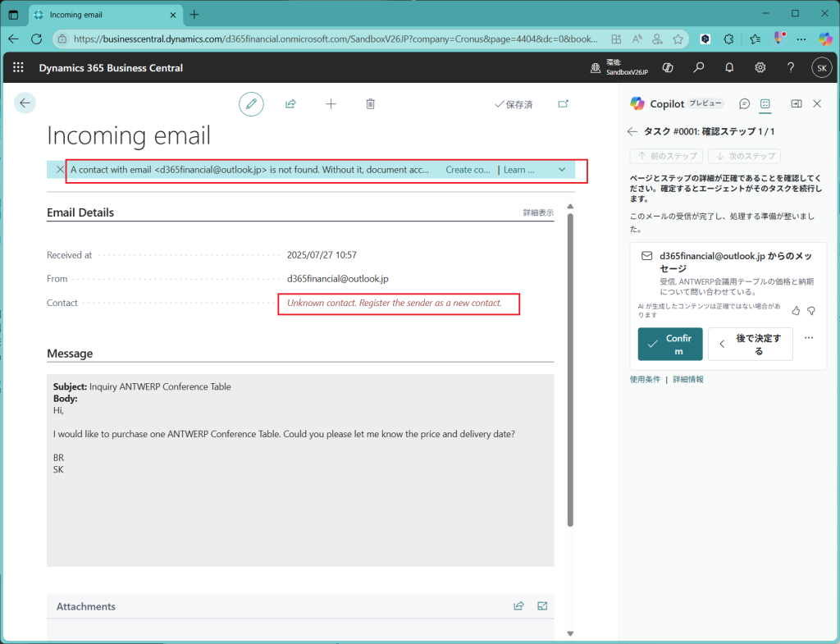Click the share icon in page toolbar
The height and width of the screenshot is (644, 840).
point(291,104)
